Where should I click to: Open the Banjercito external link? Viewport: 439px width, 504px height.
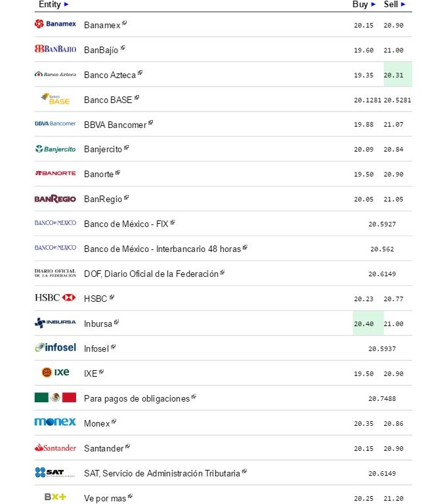[126, 148]
